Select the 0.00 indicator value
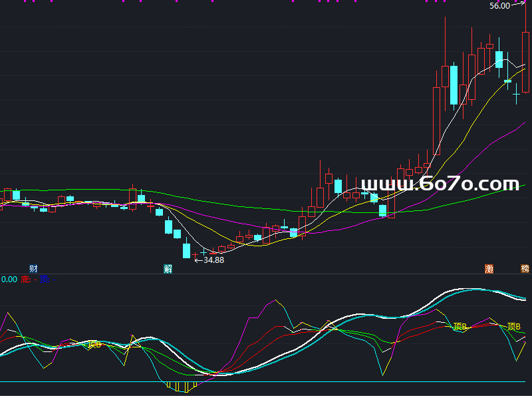Screen dimensions: 532x396 tap(9, 280)
